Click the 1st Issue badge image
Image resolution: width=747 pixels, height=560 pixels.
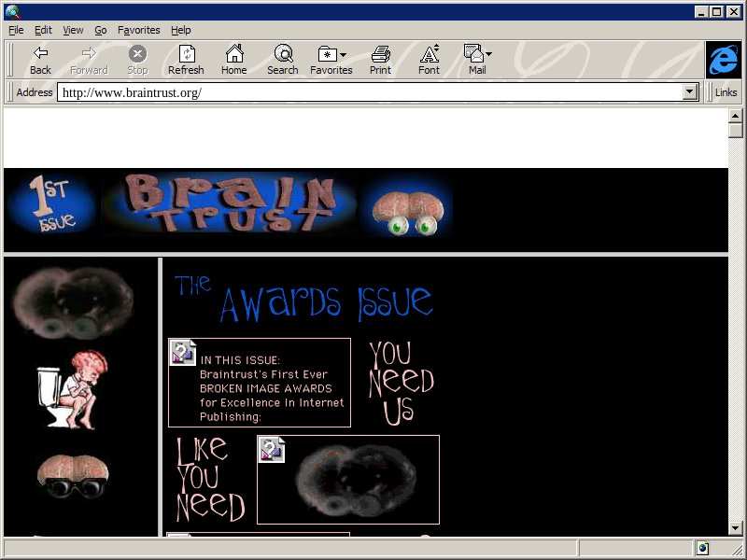coord(52,204)
